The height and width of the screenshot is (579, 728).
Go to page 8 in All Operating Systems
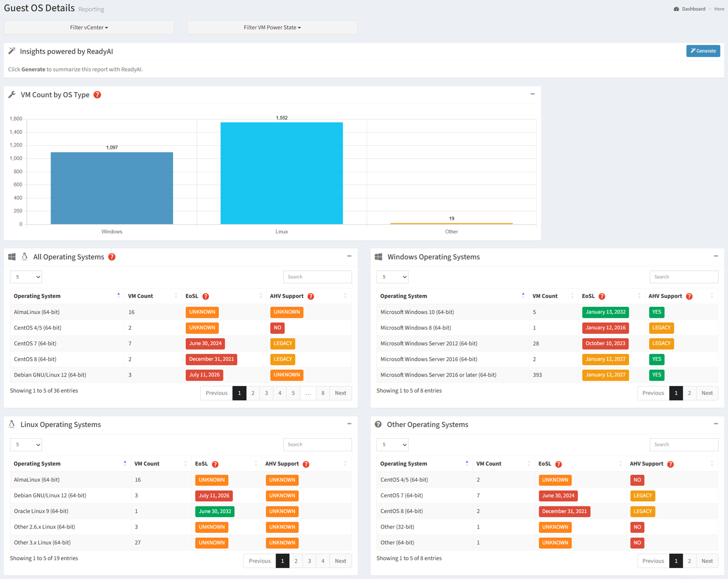click(x=323, y=393)
